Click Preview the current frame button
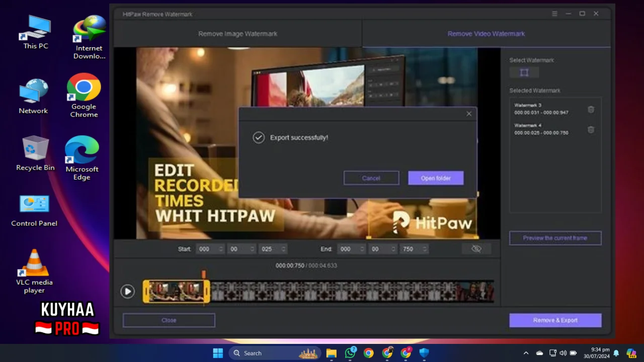Viewport: 644px width, 362px height. point(555,238)
